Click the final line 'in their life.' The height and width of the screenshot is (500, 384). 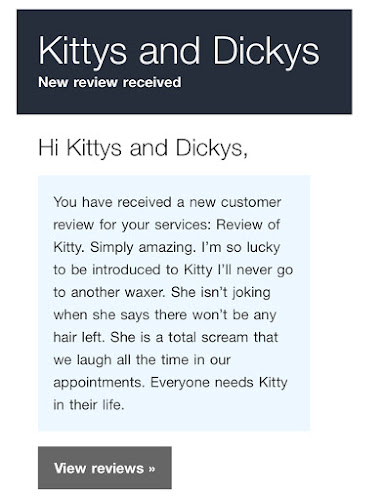point(89,405)
